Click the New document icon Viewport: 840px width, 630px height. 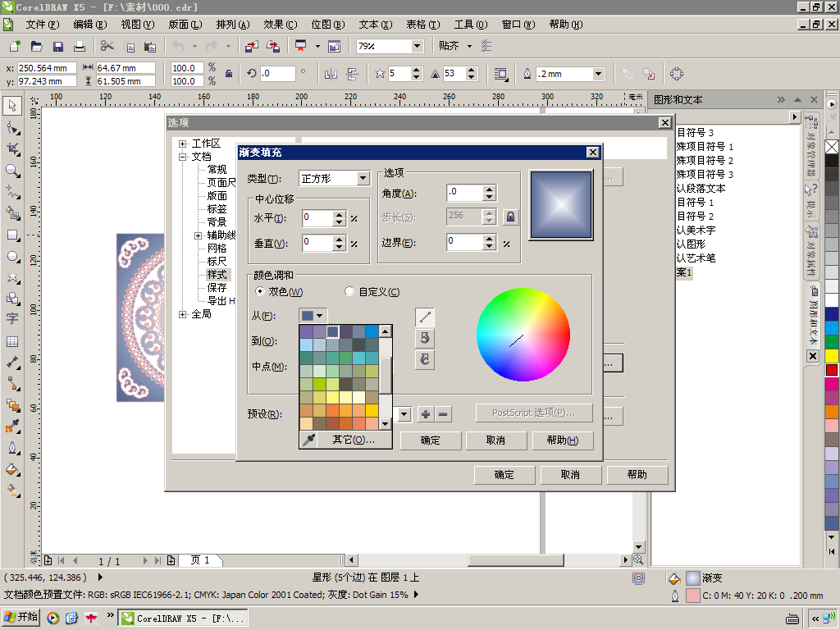(15, 46)
